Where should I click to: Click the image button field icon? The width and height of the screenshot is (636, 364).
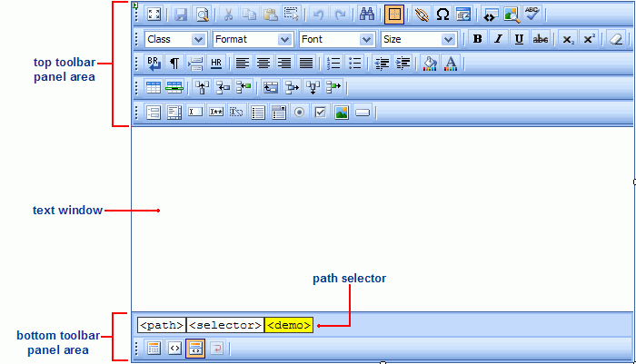pyautogui.click(x=342, y=113)
